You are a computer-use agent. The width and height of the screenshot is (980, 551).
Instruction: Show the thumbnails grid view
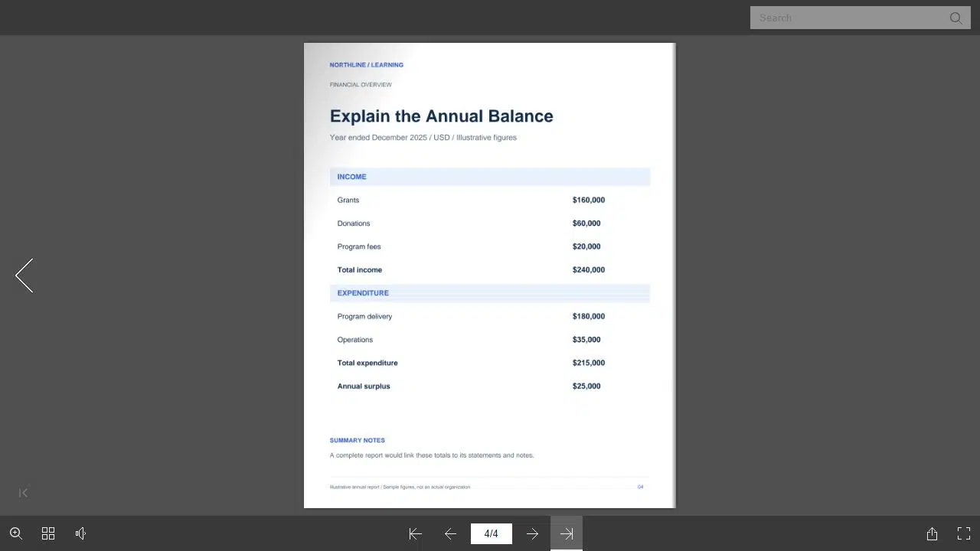point(48,533)
